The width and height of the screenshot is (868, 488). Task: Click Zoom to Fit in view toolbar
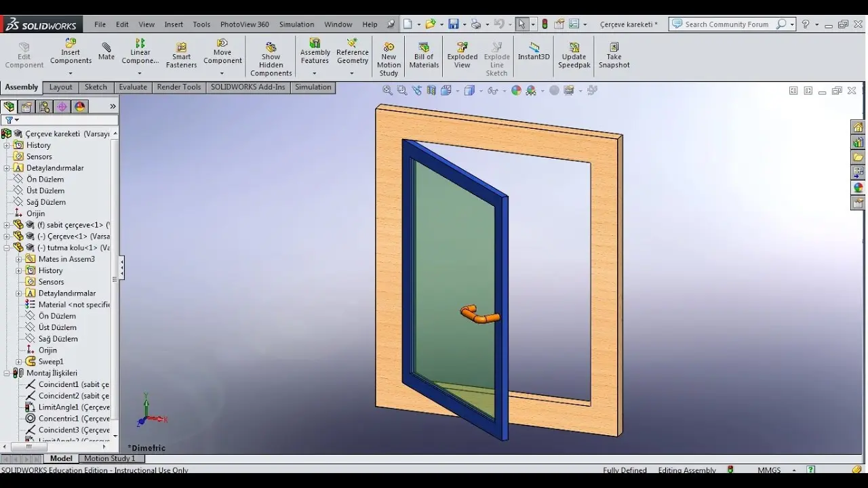pos(387,90)
